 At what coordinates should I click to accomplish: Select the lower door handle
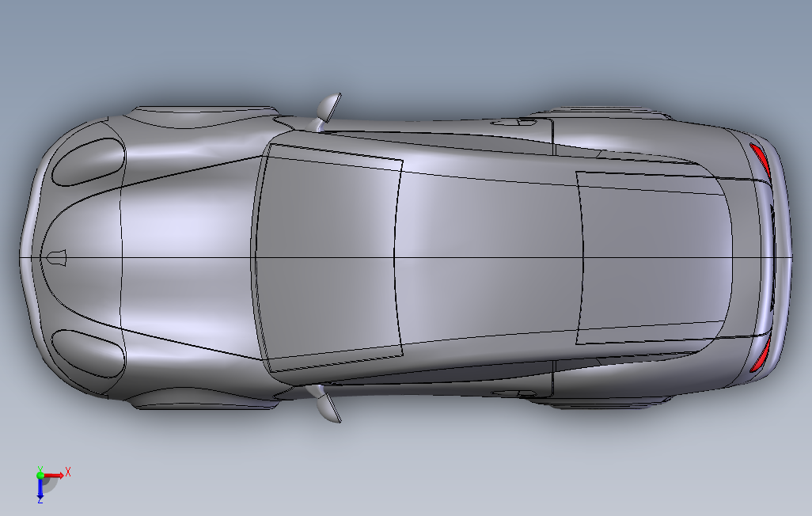tap(514, 394)
